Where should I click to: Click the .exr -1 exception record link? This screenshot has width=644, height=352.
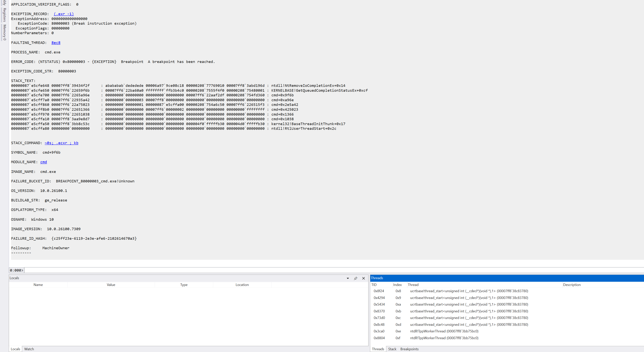[64, 14]
